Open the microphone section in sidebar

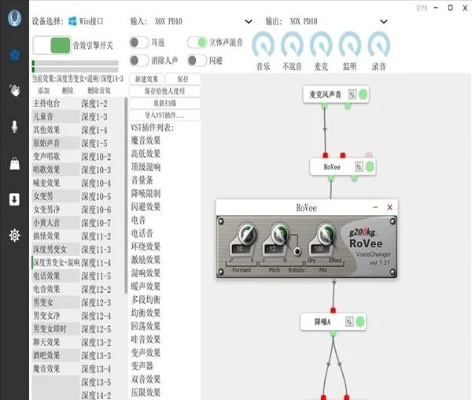click(x=14, y=127)
